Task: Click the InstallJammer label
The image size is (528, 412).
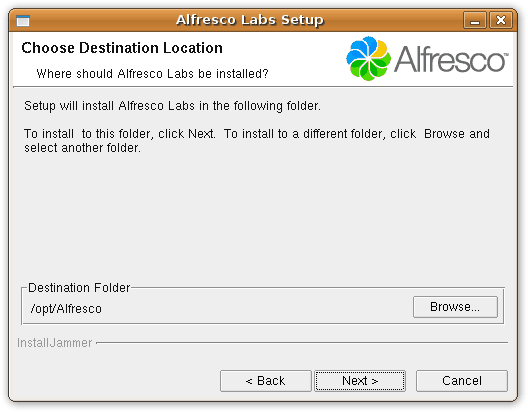Action: [55, 343]
